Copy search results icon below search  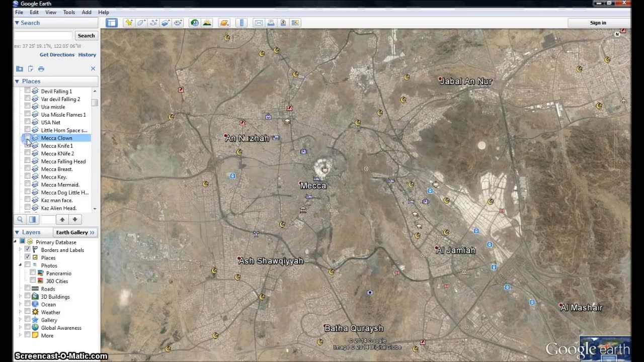click(x=30, y=68)
